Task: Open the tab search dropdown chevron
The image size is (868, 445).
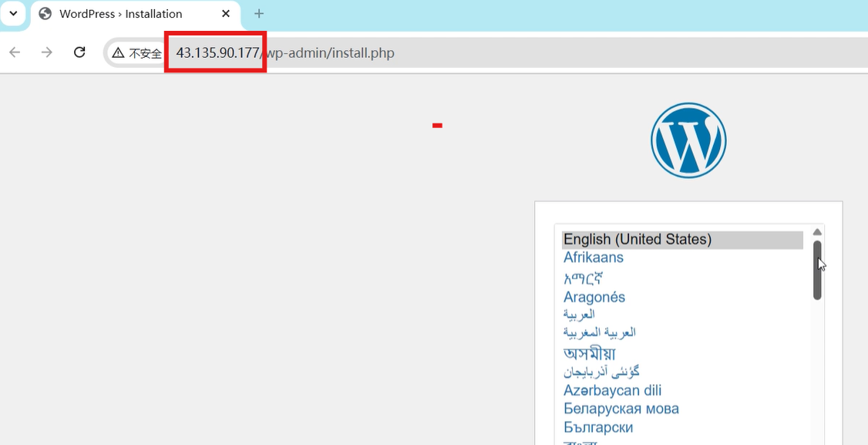Action: [13, 13]
